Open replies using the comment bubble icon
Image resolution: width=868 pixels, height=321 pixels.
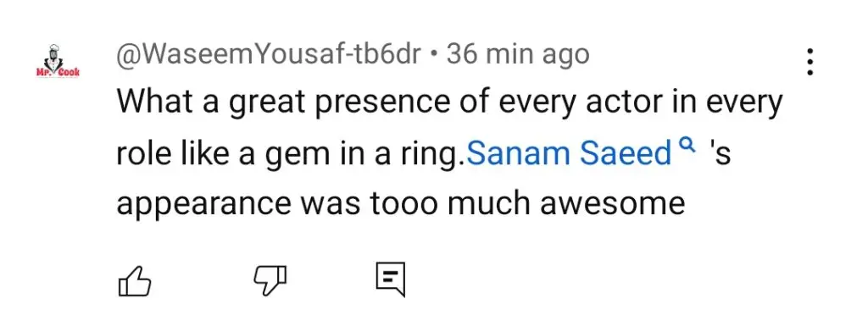point(391,279)
